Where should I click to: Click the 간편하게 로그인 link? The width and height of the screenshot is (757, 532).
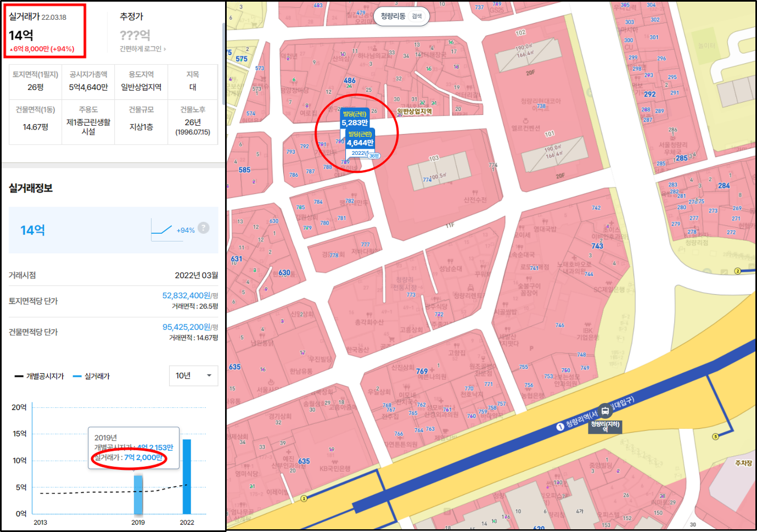pos(143,49)
